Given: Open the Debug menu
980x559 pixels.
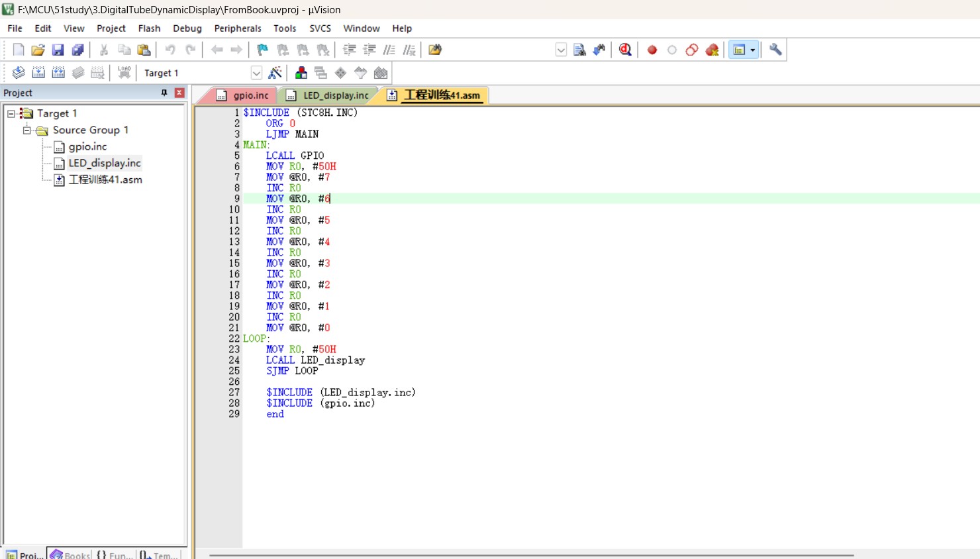Looking at the screenshot, I should (187, 28).
